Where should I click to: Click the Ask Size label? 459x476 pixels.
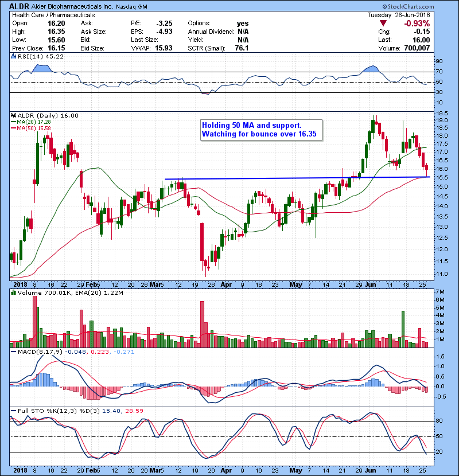(x=94, y=32)
